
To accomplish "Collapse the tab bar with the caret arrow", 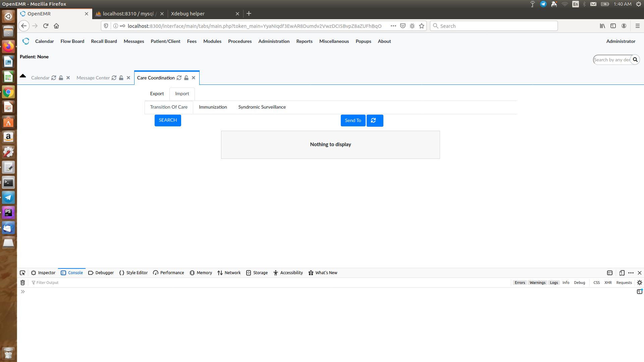I will 22,76.
